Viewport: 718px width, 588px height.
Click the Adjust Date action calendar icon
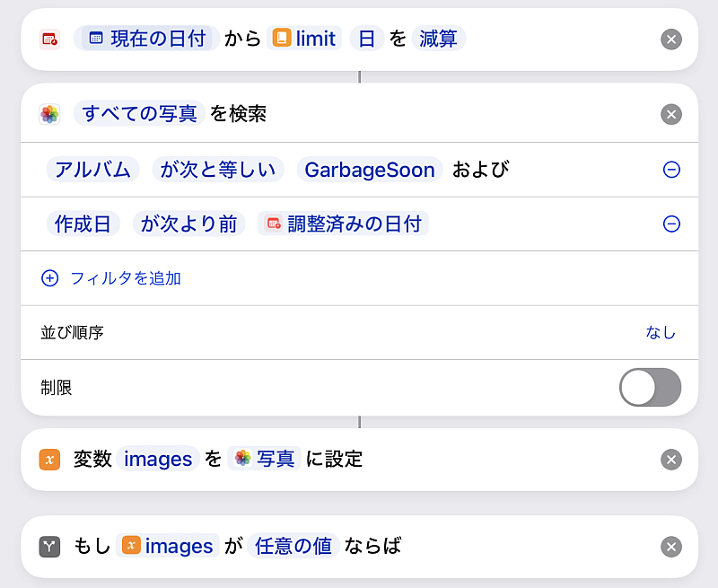(x=49, y=39)
